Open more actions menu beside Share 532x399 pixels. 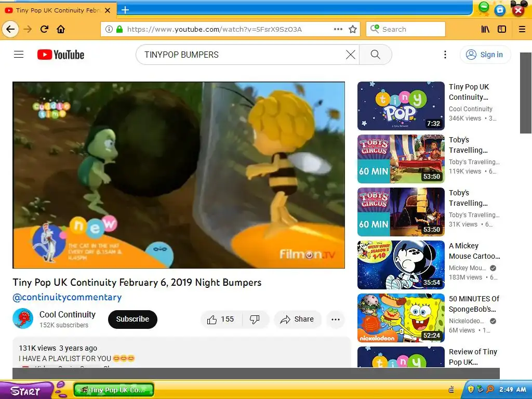(x=336, y=320)
